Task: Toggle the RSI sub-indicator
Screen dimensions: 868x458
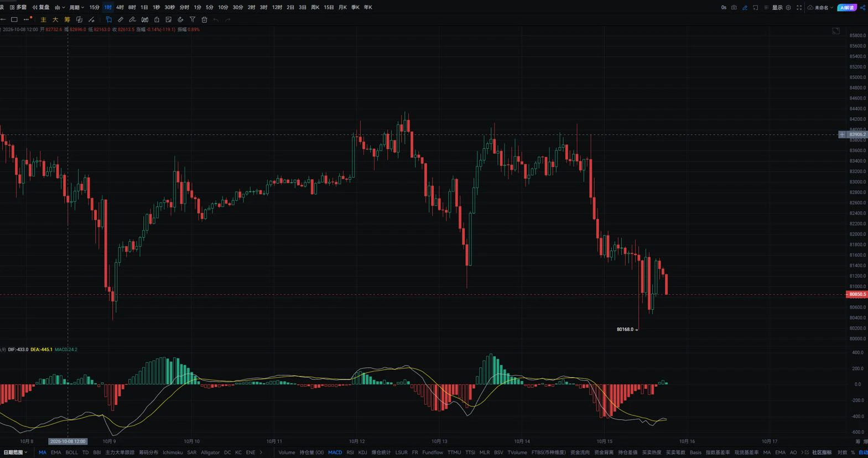Action: tap(350, 452)
